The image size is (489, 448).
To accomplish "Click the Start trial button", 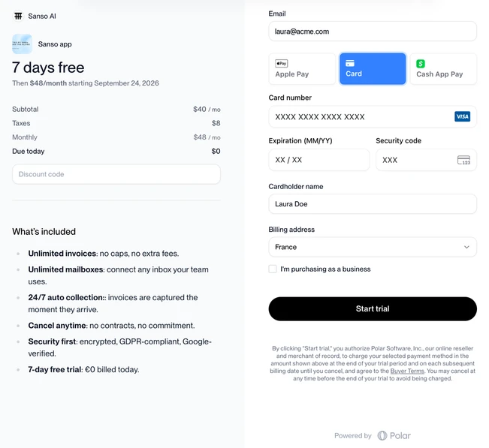I will pos(373,308).
